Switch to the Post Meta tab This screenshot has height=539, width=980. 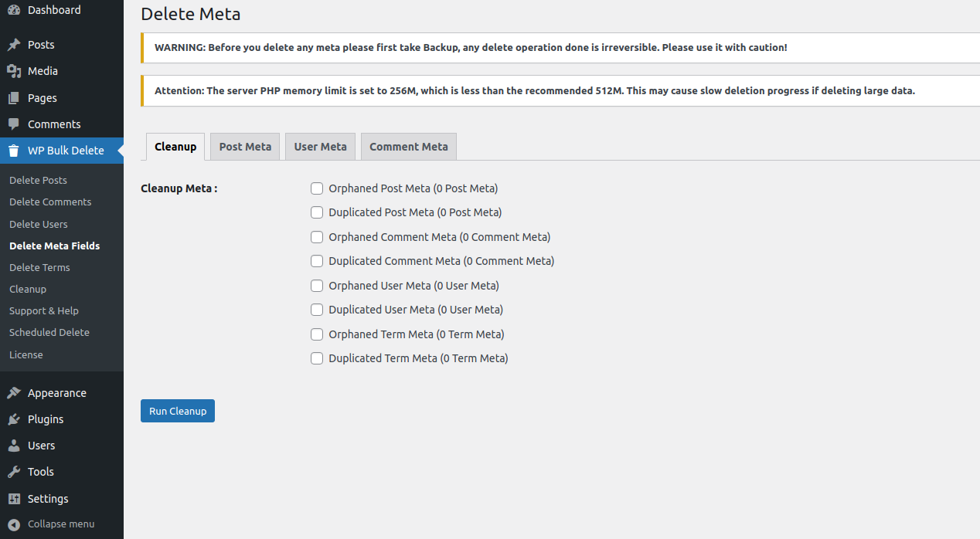(x=245, y=147)
